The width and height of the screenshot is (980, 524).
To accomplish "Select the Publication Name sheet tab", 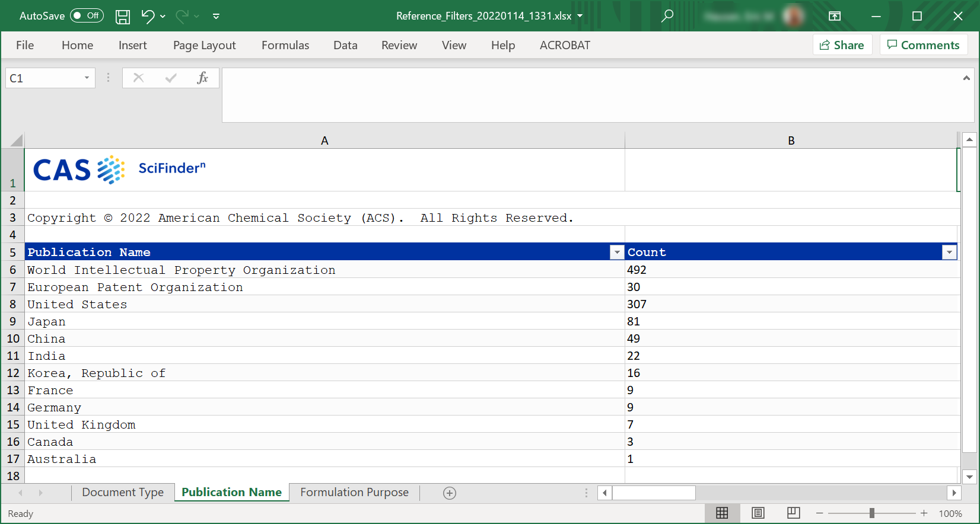I will [231, 493].
